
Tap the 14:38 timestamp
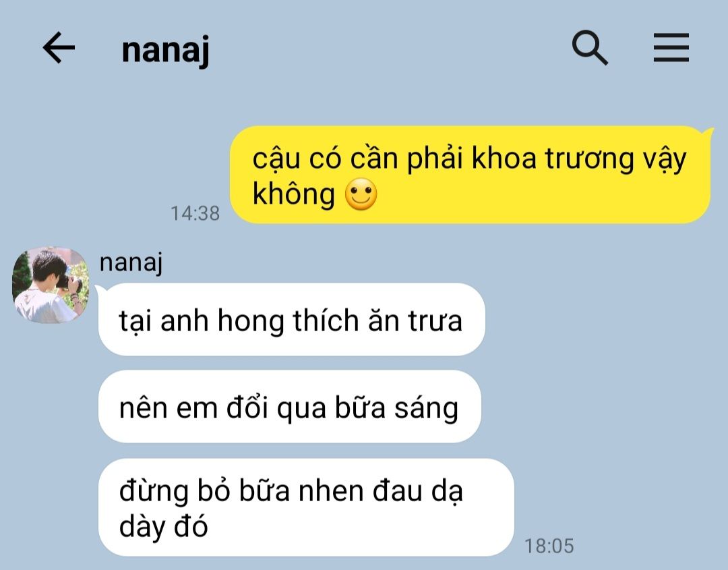pyautogui.click(x=195, y=214)
